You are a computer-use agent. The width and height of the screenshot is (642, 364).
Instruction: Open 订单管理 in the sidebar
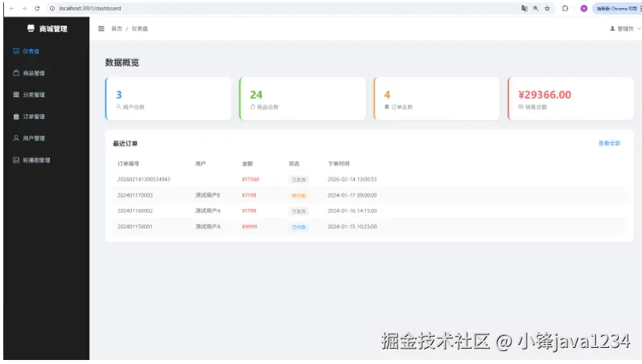[x=34, y=117]
